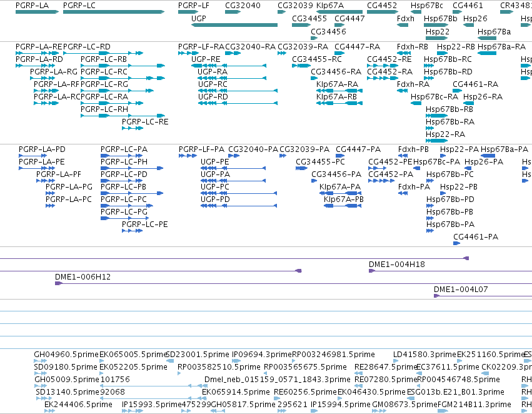Click EST EK065005.5prime

[x=101, y=361]
